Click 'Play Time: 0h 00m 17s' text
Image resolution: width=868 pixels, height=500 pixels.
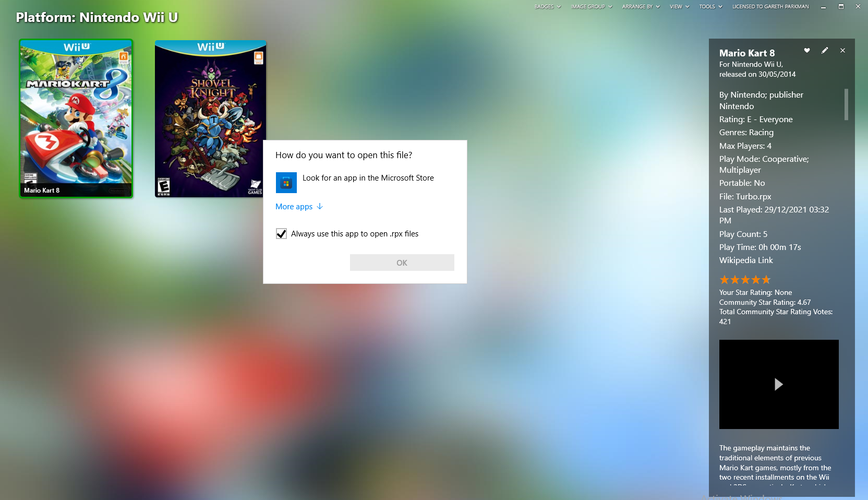pyautogui.click(x=760, y=247)
